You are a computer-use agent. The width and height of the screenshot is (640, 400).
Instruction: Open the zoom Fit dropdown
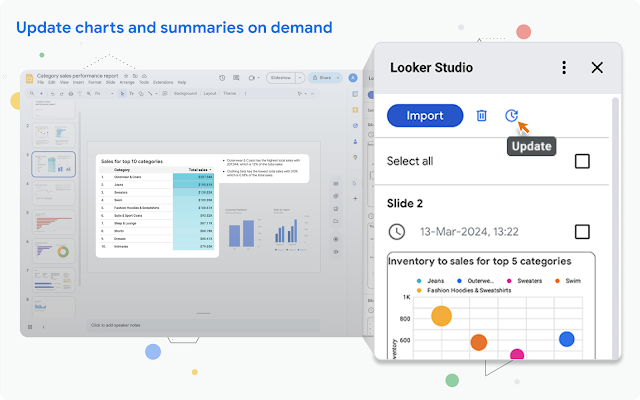(x=104, y=93)
